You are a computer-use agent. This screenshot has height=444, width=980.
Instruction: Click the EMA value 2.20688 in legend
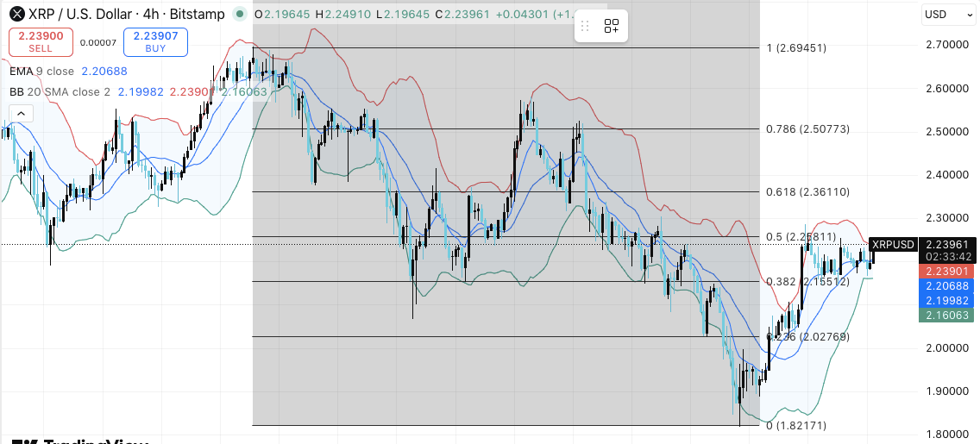click(x=104, y=72)
